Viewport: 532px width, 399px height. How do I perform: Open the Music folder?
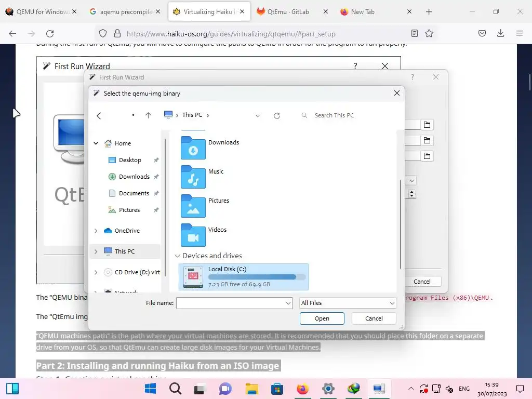(202, 177)
